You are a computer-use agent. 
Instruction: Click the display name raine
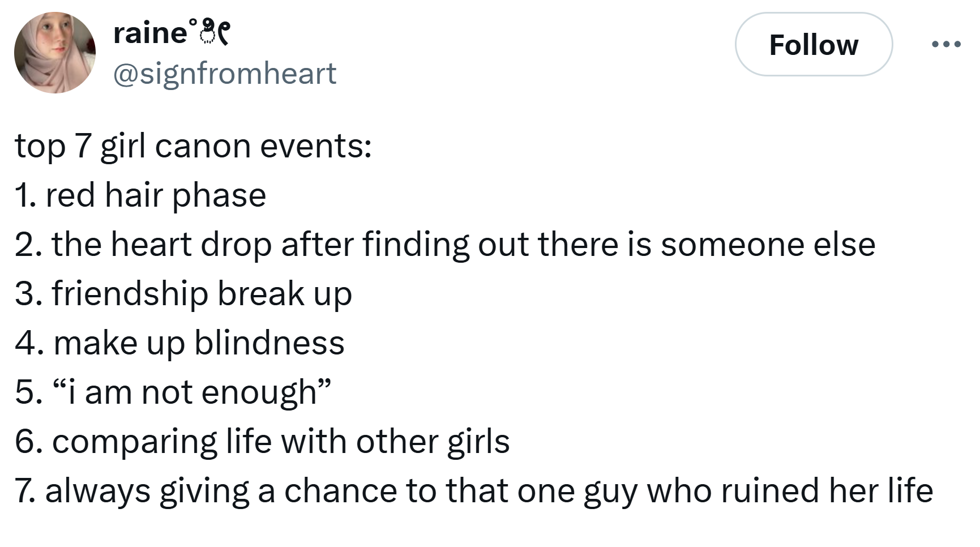point(151,33)
